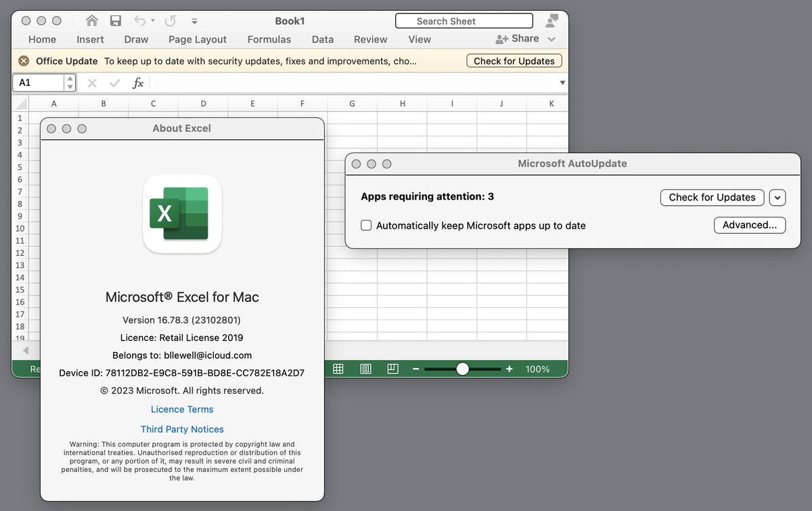Click Check for Updates in Microsoft AutoUpdate
The width and height of the screenshot is (812, 511).
coord(712,197)
